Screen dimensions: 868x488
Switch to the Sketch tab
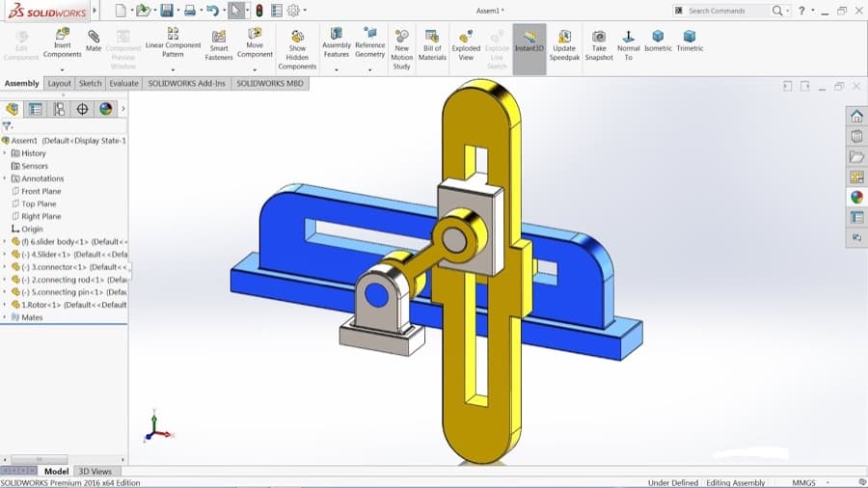pyautogui.click(x=91, y=84)
